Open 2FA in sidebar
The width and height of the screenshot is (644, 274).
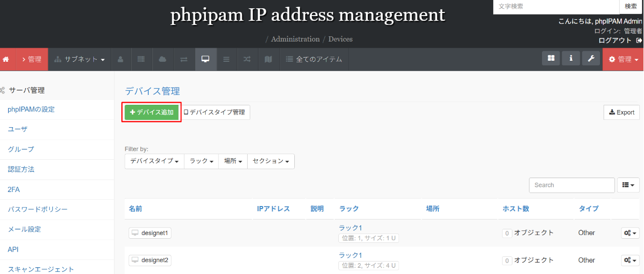click(14, 189)
